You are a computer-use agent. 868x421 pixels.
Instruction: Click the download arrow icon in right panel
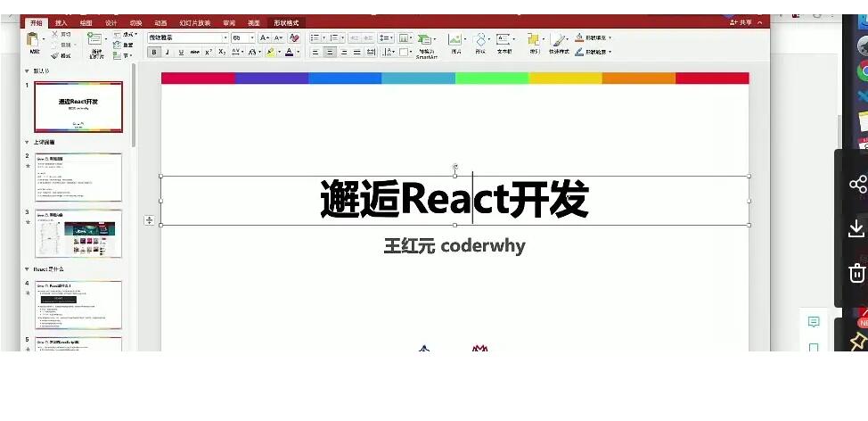856,227
